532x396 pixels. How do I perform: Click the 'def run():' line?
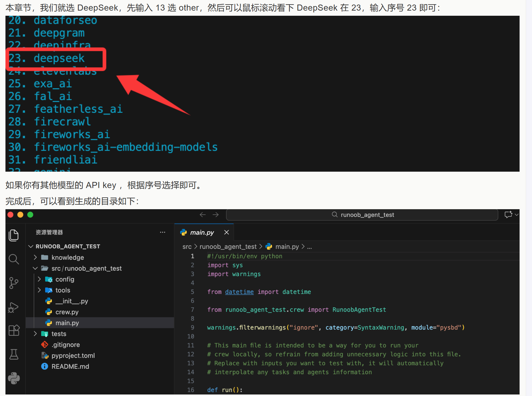[225, 390]
